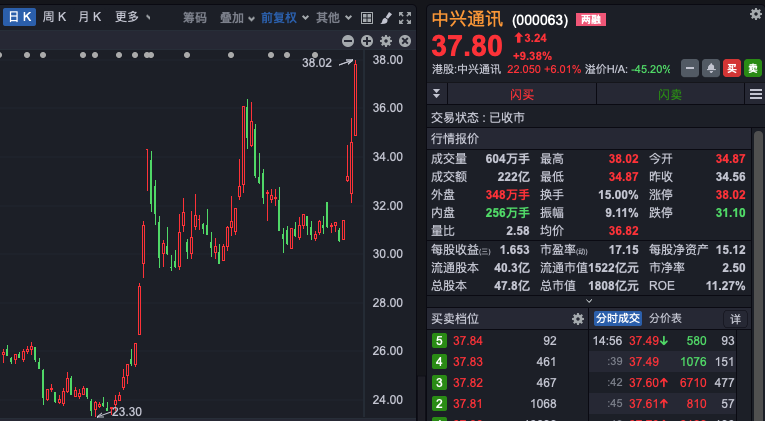Open chart settings gear icon

386,41
